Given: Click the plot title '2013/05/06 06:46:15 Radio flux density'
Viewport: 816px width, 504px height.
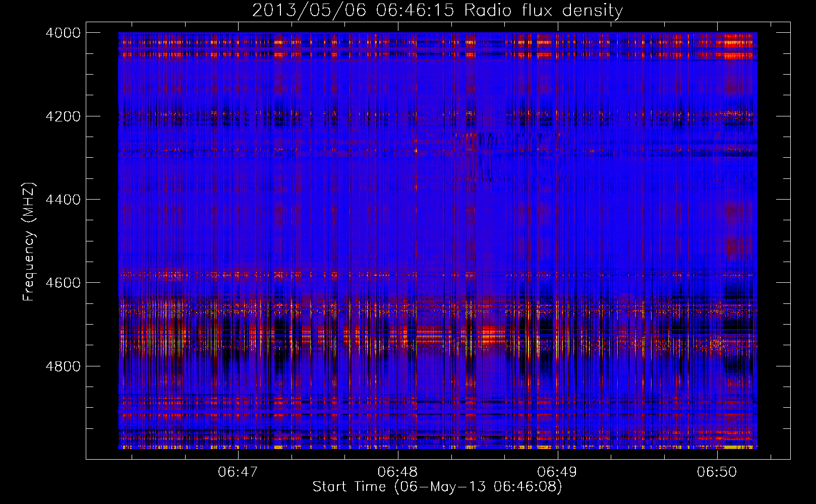Looking at the screenshot, I should click(x=437, y=10).
